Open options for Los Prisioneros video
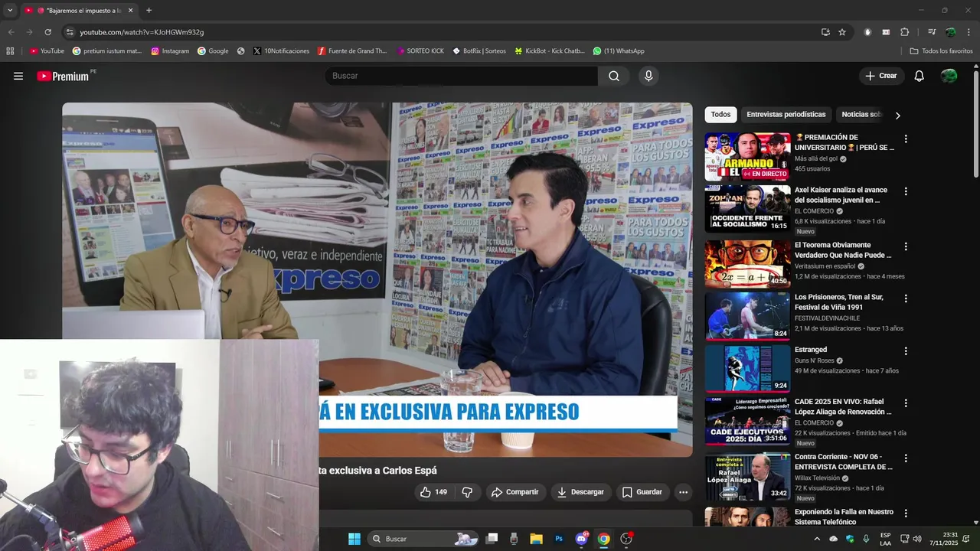Viewport: 980px width, 551px height. tap(906, 298)
